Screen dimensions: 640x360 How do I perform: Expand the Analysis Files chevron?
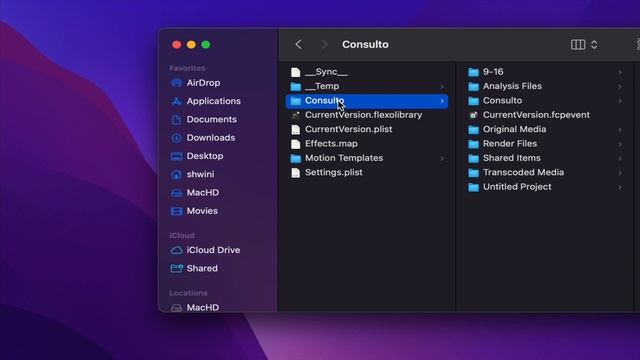tap(620, 87)
